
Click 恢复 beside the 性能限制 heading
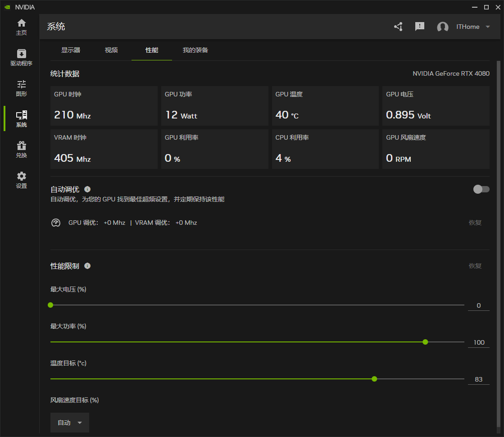coord(475,266)
